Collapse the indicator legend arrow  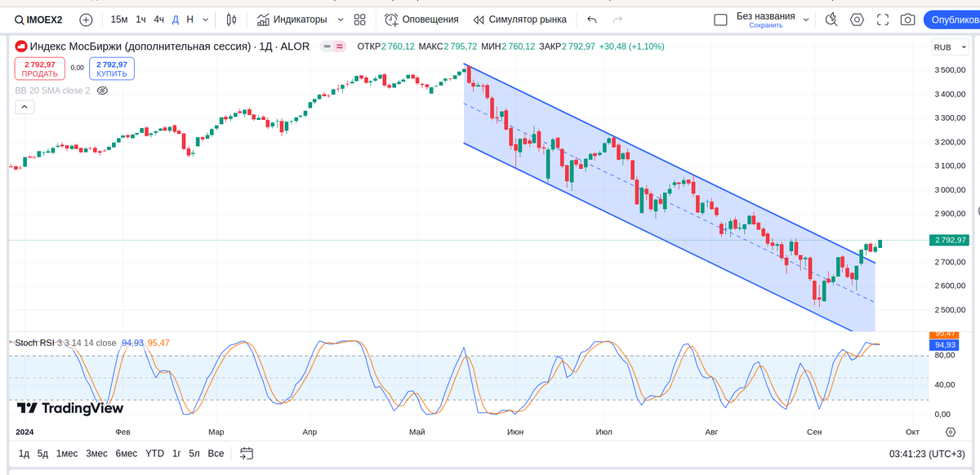click(24, 106)
